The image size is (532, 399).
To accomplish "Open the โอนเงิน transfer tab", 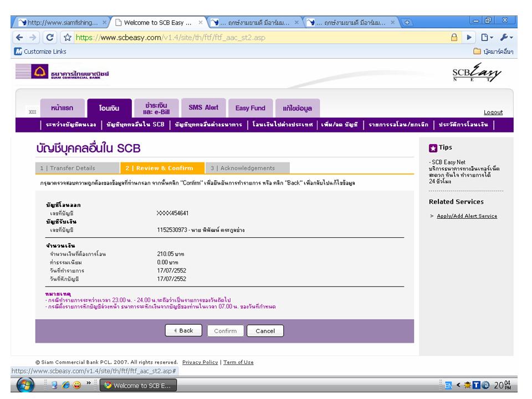I will [109, 108].
